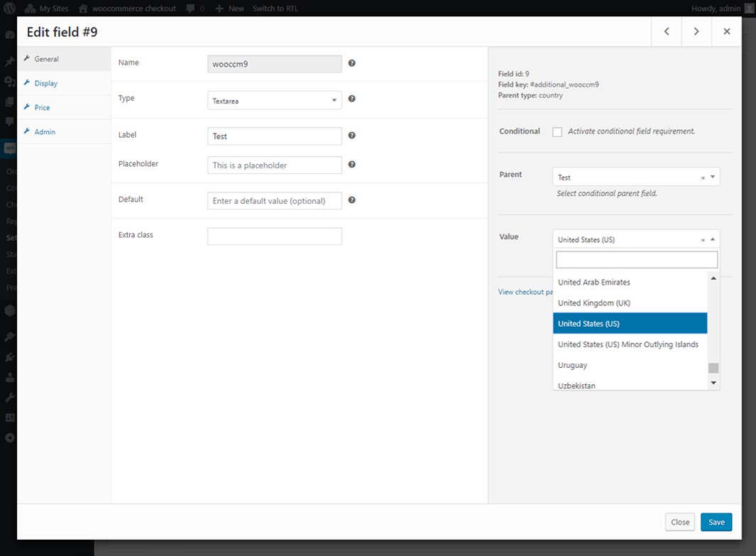Click the help icon next to Label field
Screen dimensions: 756x556
(352, 136)
